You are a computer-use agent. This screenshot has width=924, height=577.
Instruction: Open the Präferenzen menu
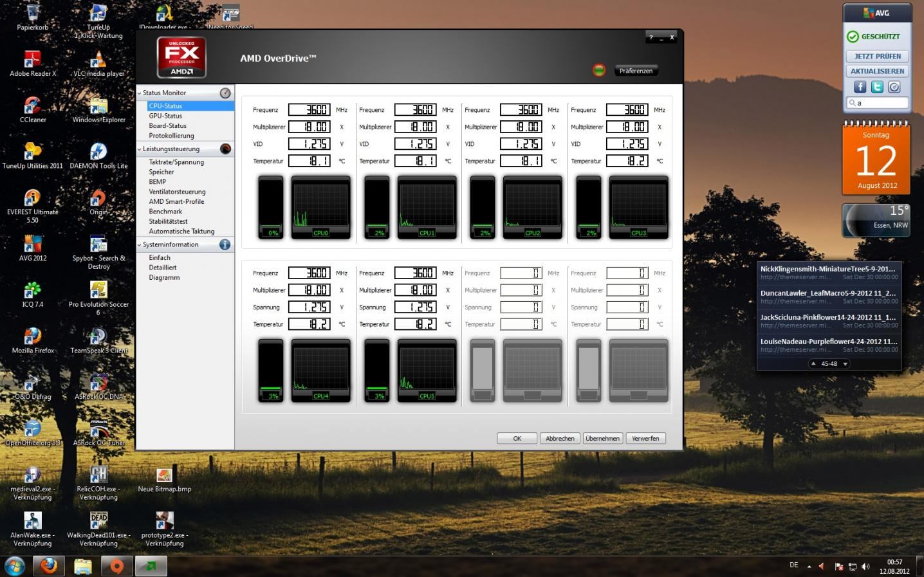coord(636,71)
